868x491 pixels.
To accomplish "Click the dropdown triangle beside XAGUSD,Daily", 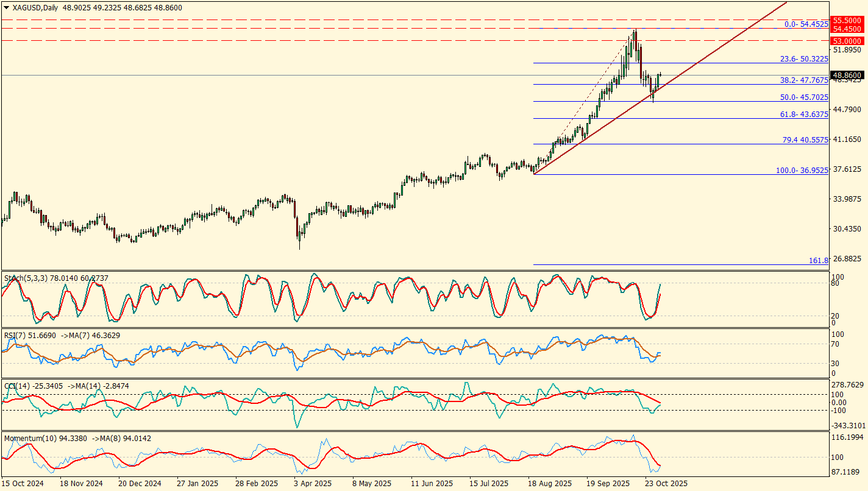I will [x=7, y=8].
